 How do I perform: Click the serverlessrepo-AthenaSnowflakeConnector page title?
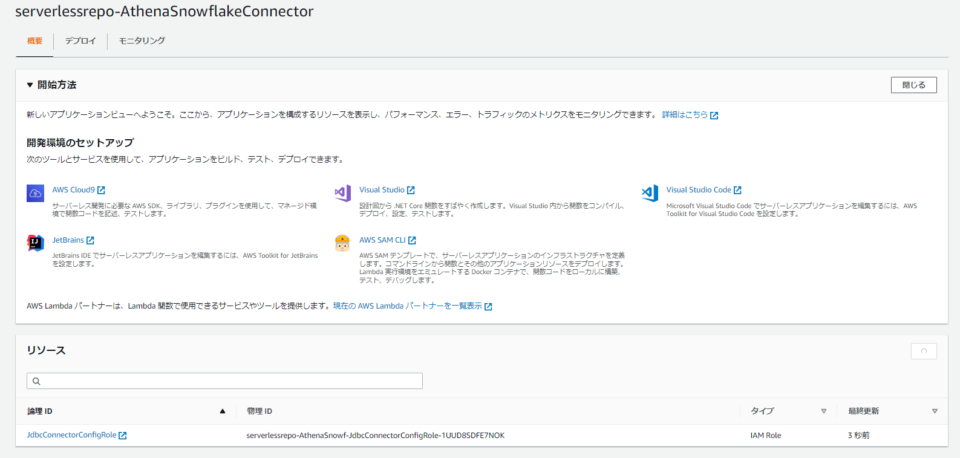pos(164,12)
